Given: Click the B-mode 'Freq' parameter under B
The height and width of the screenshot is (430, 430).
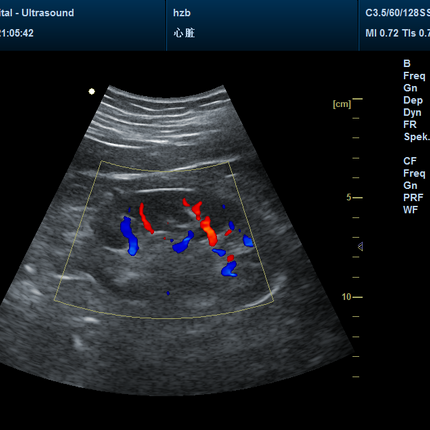Looking at the screenshot, I should [414, 76].
